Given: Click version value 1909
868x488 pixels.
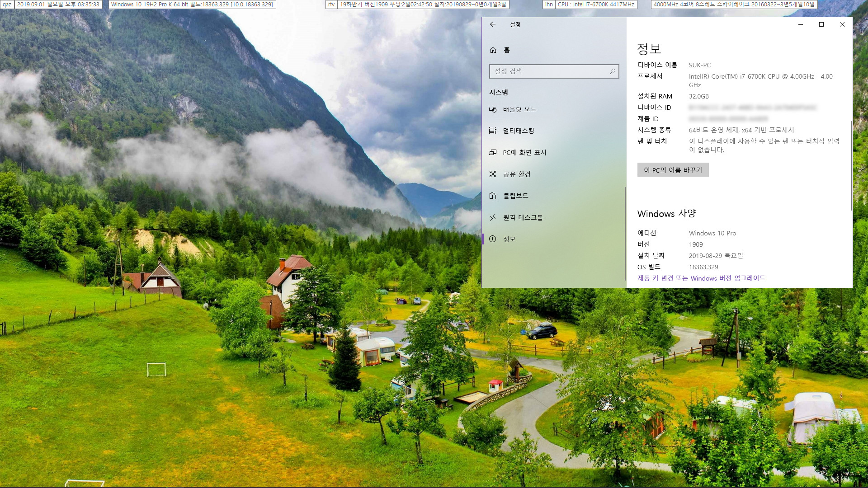Looking at the screenshot, I should click(696, 244).
